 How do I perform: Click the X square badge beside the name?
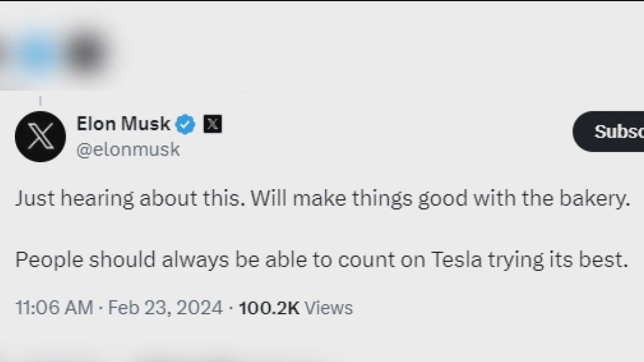[x=212, y=123]
